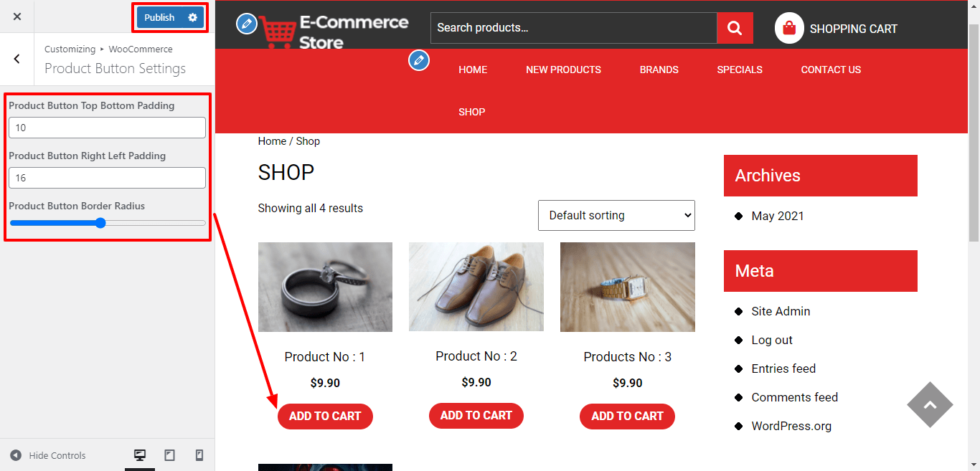This screenshot has width=980, height=471.
Task: Click the scroll-to-top arrow diamond
Action: [930, 405]
